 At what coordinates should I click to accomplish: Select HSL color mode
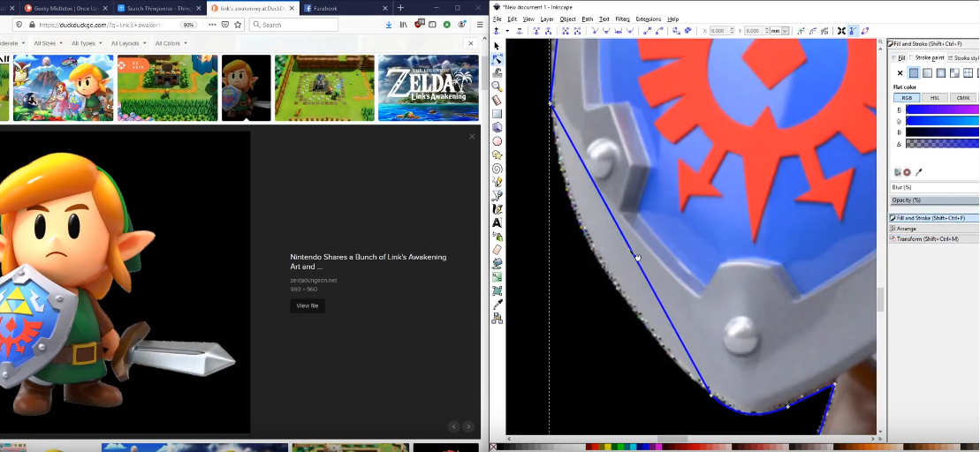click(935, 98)
